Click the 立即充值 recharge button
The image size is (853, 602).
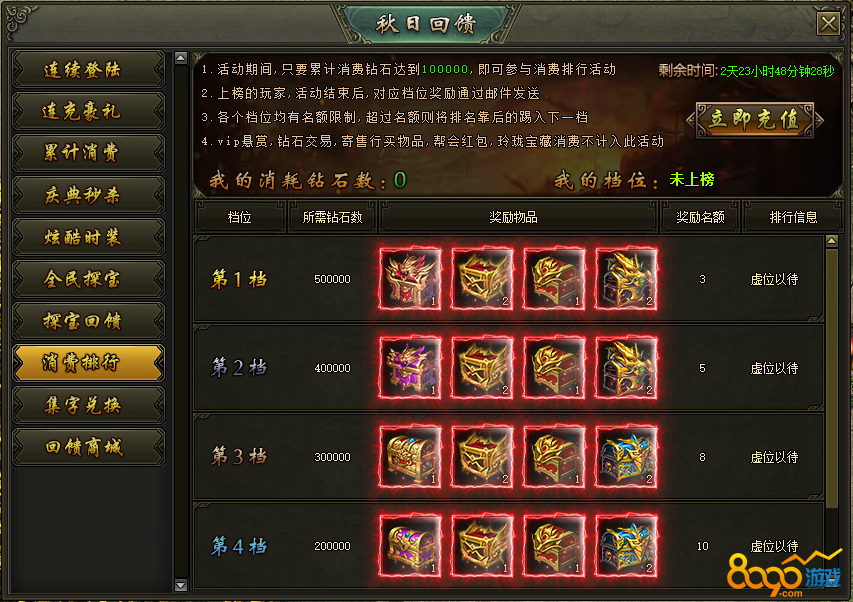(755, 120)
